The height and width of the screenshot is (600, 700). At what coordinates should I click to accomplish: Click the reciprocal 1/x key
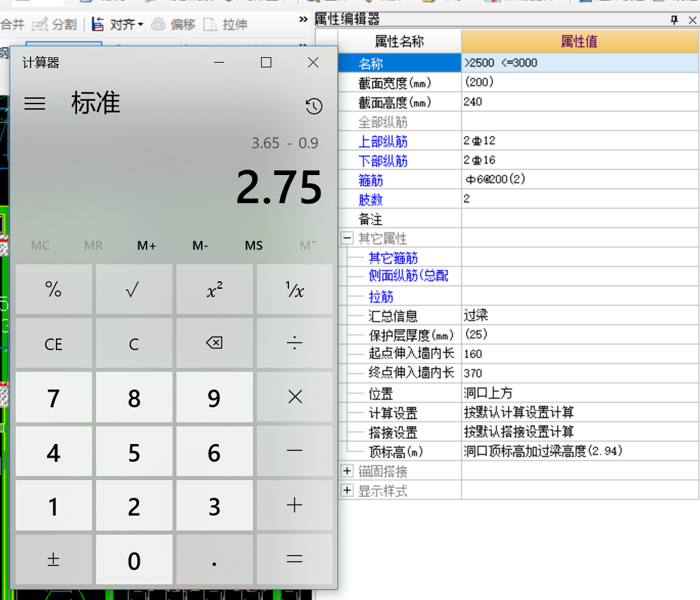(x=294, y=289)
